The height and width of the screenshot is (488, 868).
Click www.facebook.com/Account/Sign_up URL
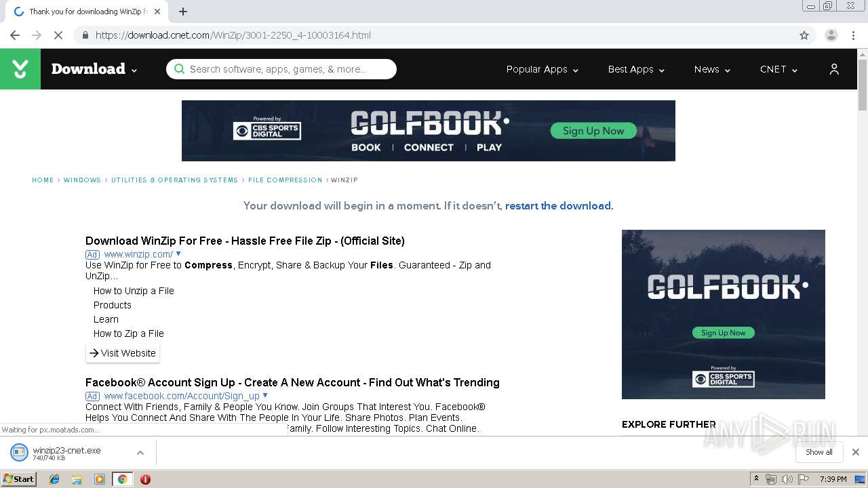point(182,396)
